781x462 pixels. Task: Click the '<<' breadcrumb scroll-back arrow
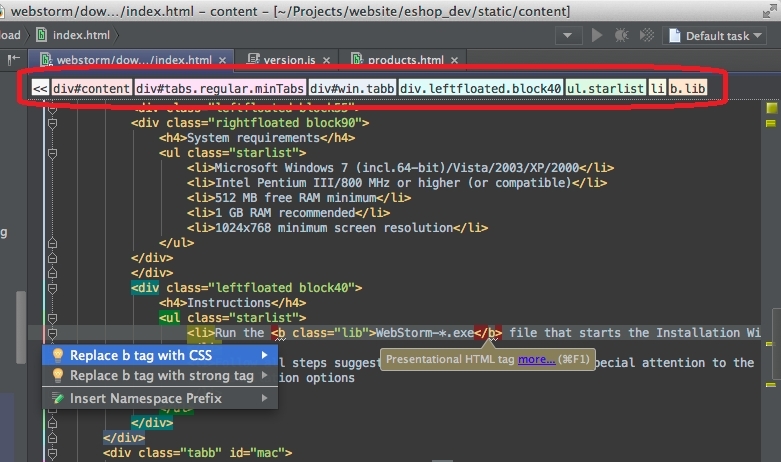40,88
